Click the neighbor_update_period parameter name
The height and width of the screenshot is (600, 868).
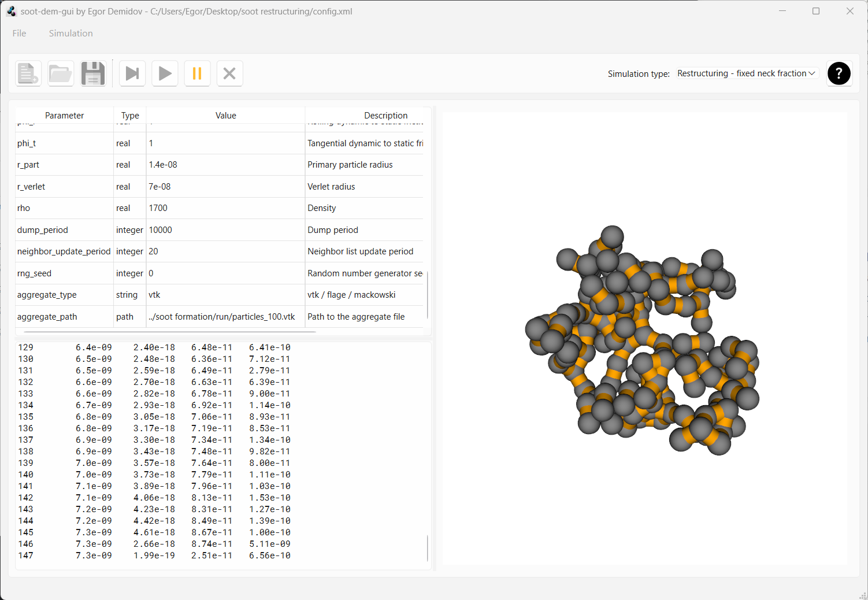[x=64, y=251]
